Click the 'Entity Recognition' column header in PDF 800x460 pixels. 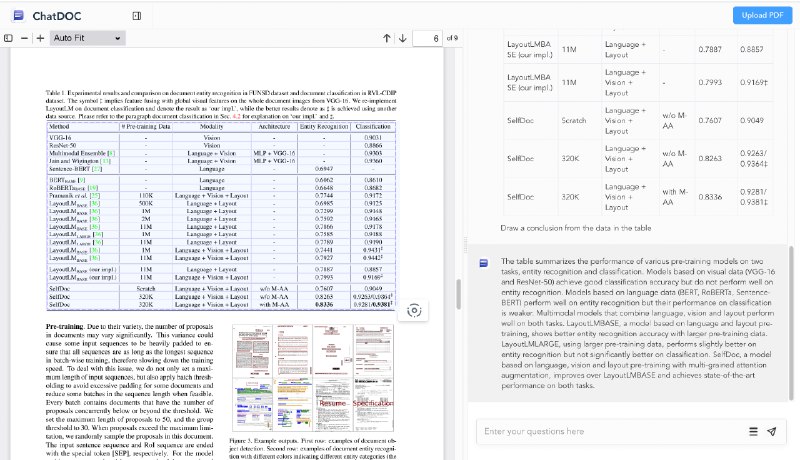(x=324, y=126)
